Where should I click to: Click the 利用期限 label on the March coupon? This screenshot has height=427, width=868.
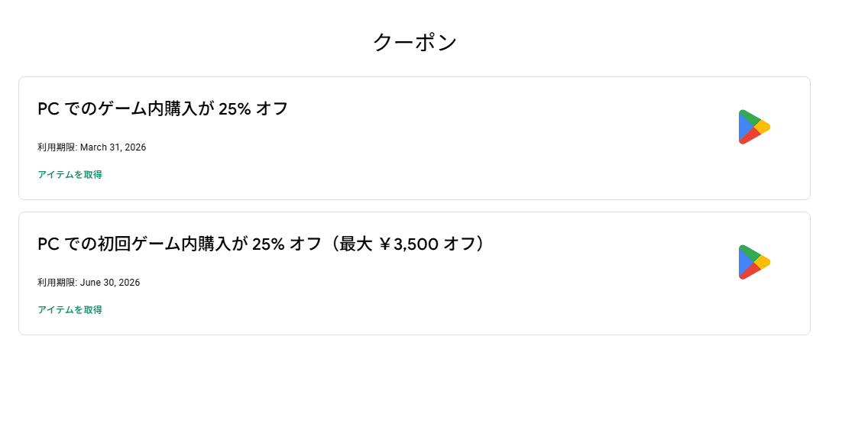pos(57,147)
